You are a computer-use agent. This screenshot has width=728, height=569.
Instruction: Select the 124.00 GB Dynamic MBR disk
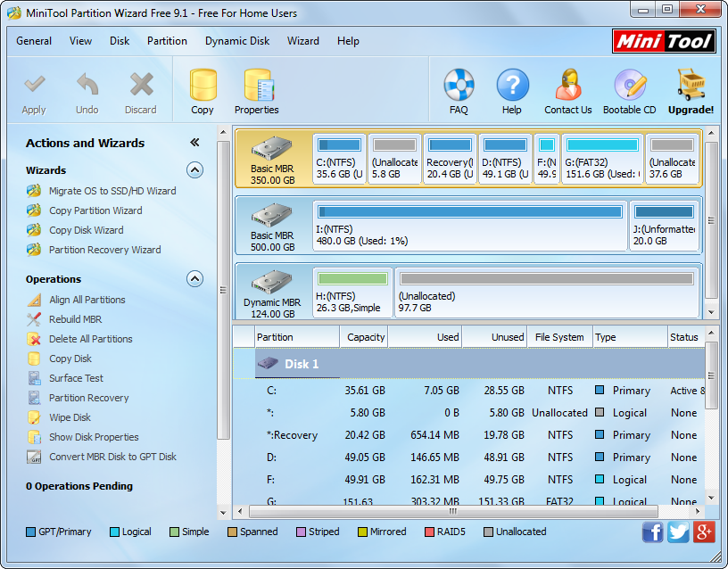(273, 293)
